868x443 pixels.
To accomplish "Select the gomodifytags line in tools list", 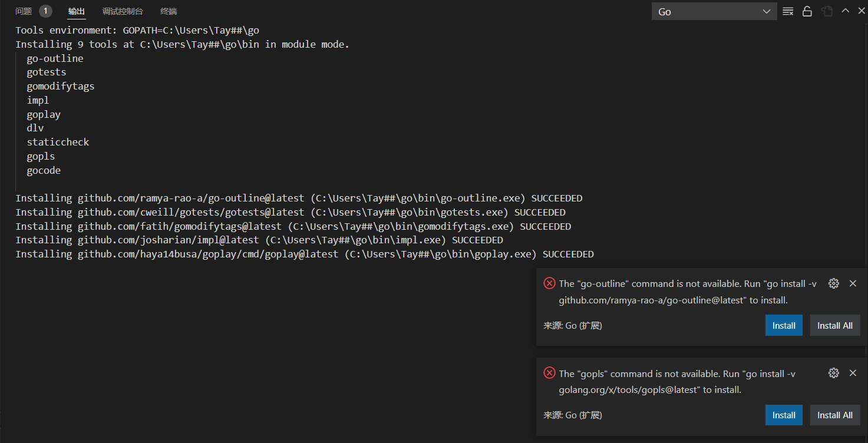I will click(61, 86).
